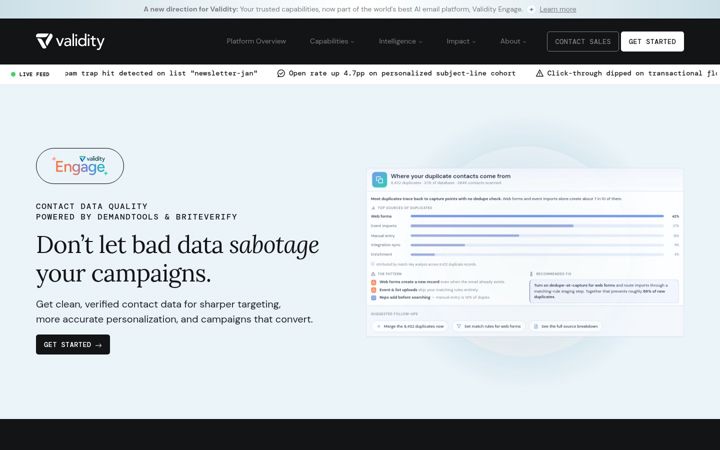
Task: Click the blue icon beside Reps add before searching
Action: pyautogui.click(x=374, y=298)
